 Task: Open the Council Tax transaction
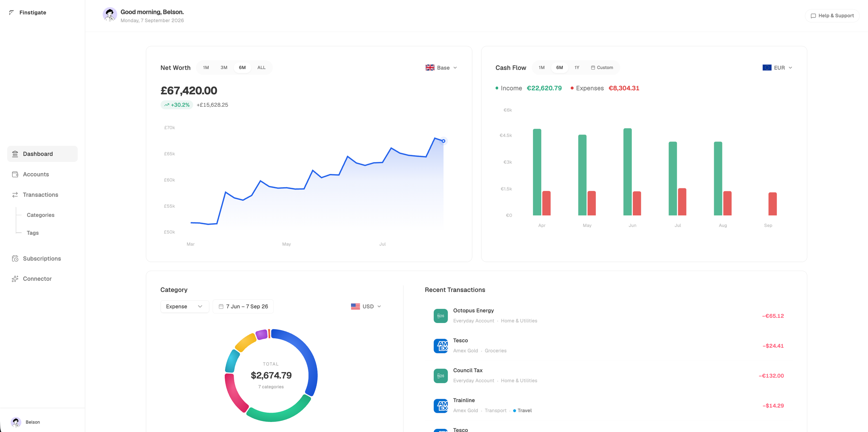[x=608, y=376]
